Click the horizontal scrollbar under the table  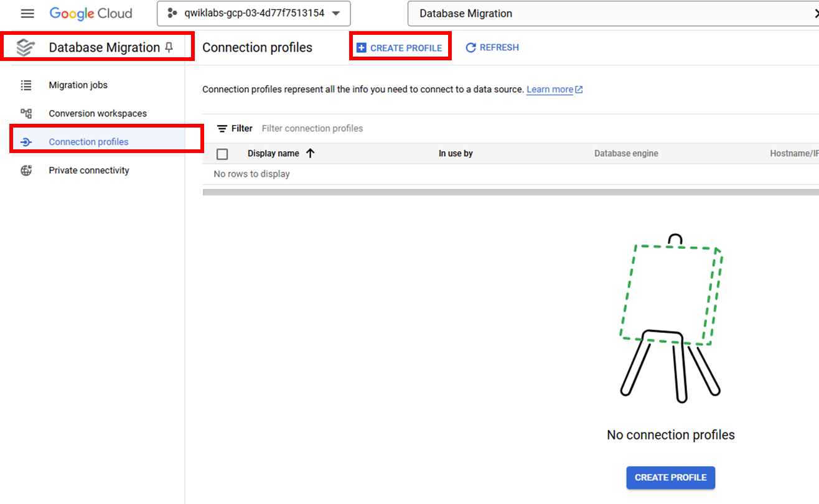pos(510,192)
